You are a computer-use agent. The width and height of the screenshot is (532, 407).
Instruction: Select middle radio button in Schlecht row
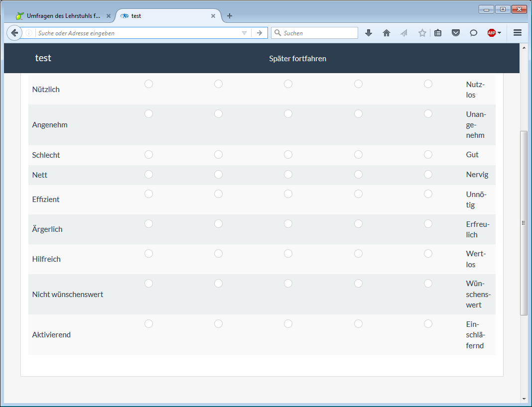288,155
